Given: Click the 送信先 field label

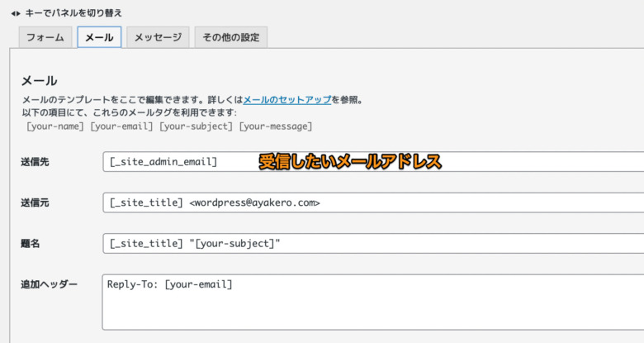Looking at the screenshot, I should point(35,162).
